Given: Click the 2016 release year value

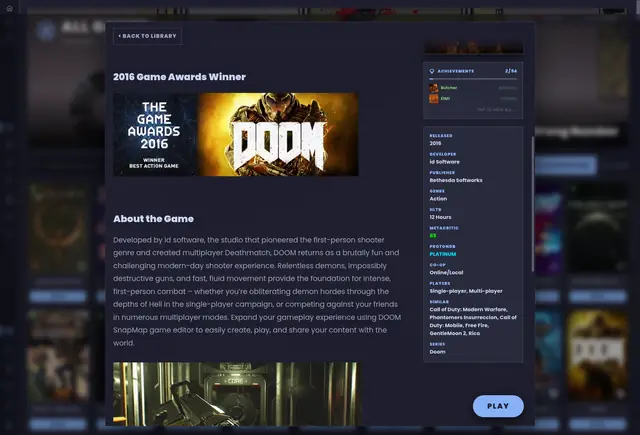Looking at the screenshot, I should (435, 143).
